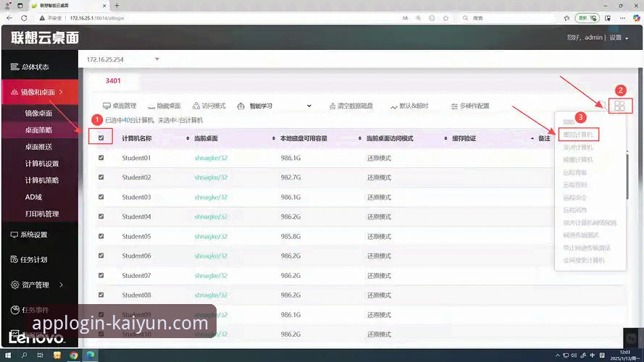Uncheck the Student07 row checkbox
This screenshot has width=644, height=362.
(101, 275)
